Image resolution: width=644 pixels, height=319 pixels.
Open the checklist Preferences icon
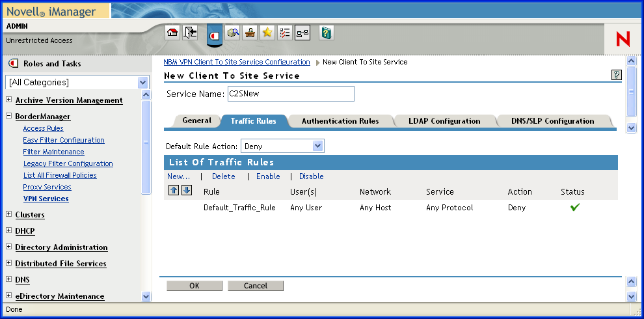tap(285, 33)
